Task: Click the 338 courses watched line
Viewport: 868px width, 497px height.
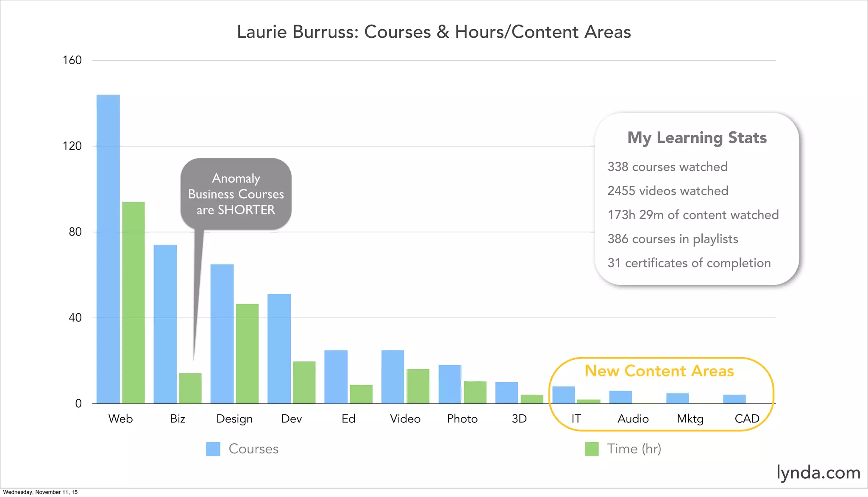Action: click(668, 167)
